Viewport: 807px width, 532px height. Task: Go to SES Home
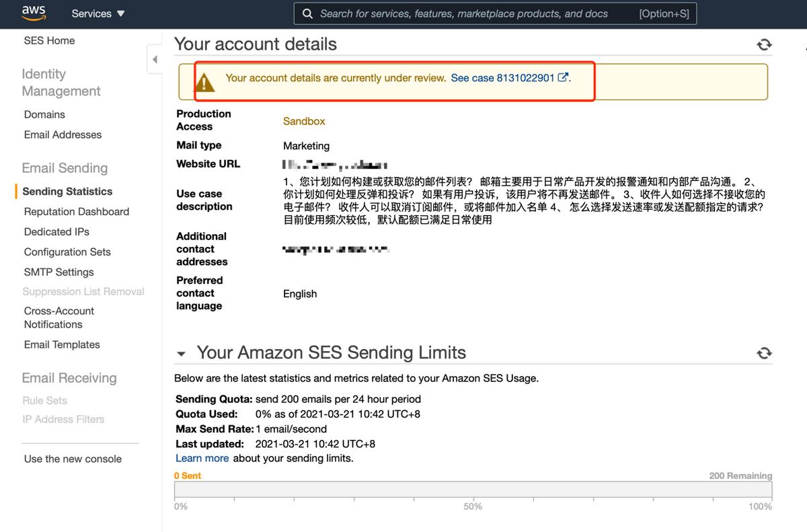(x=49, y=40)
